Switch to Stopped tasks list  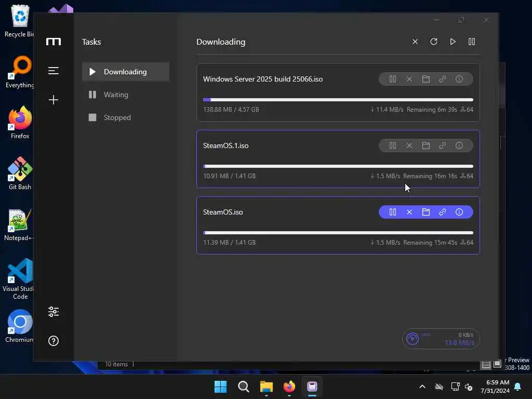click(x=126, y=117)
